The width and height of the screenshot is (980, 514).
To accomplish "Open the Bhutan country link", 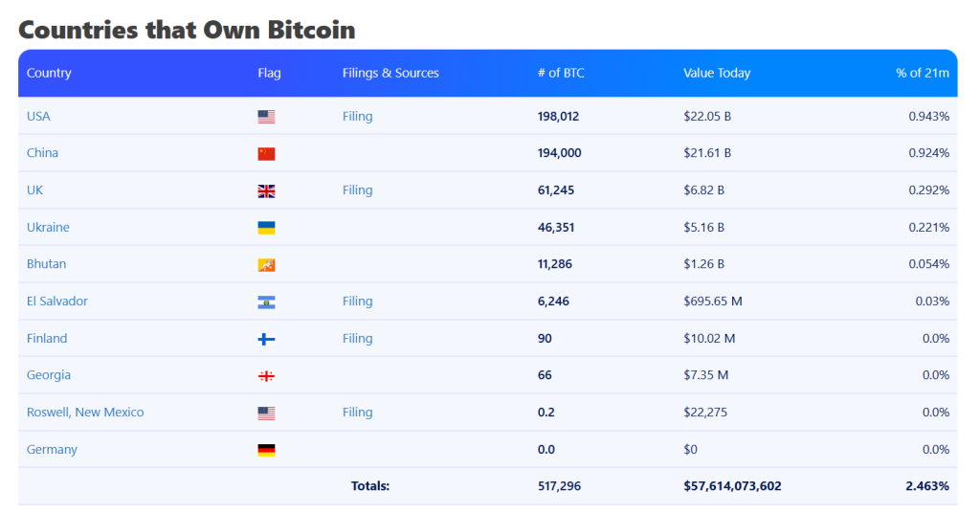I will (x=46, y=263).
